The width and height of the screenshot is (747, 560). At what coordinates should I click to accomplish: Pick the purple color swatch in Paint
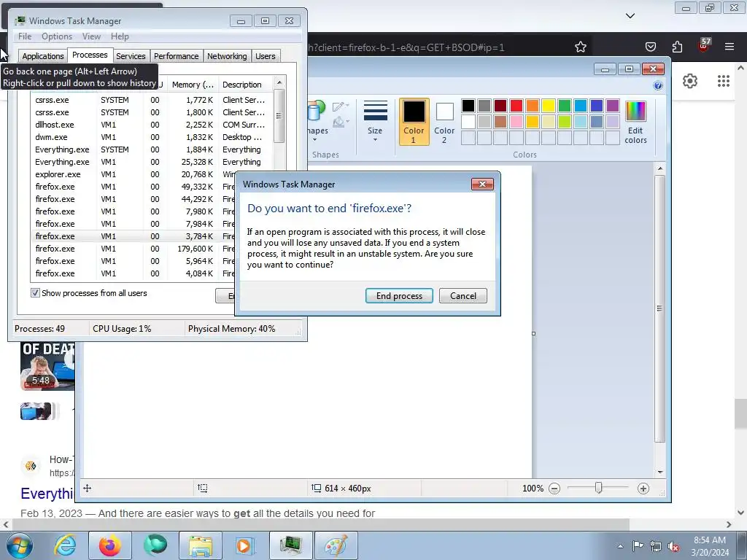click(x=613, y=106)
